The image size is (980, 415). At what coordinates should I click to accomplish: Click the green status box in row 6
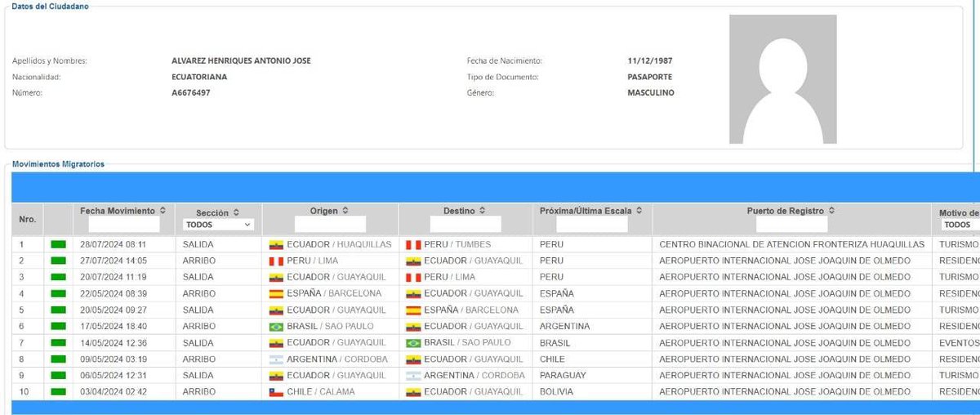coord(58,326)
